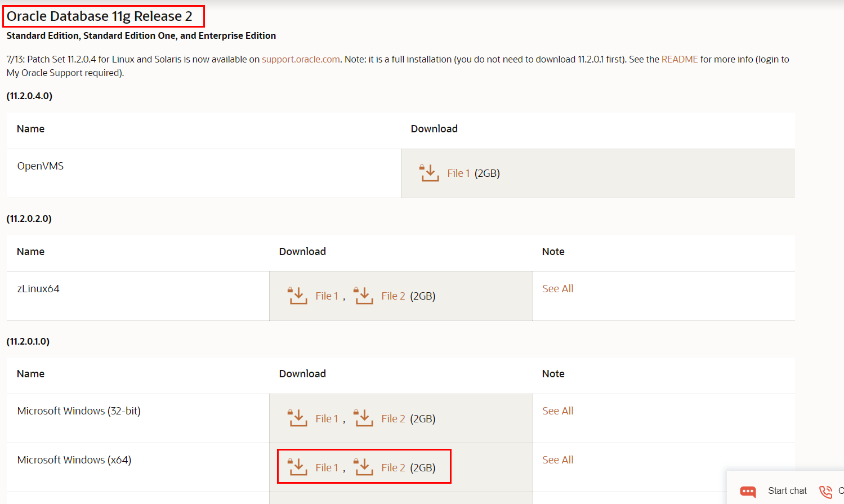
Task: Click the Start chat label
Action: [x=787, y=490]
